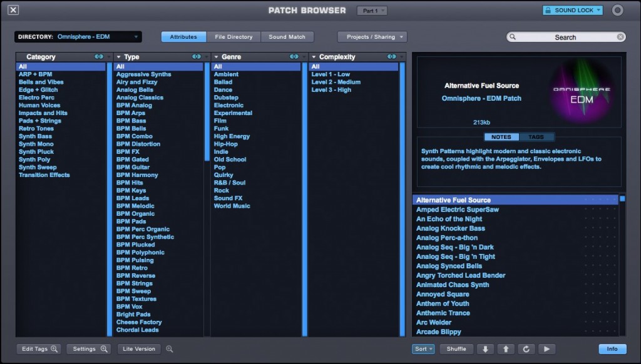This screenshot has width=641, height=364.
Task: Select Arcade Blippy patch
Action: 439,331
